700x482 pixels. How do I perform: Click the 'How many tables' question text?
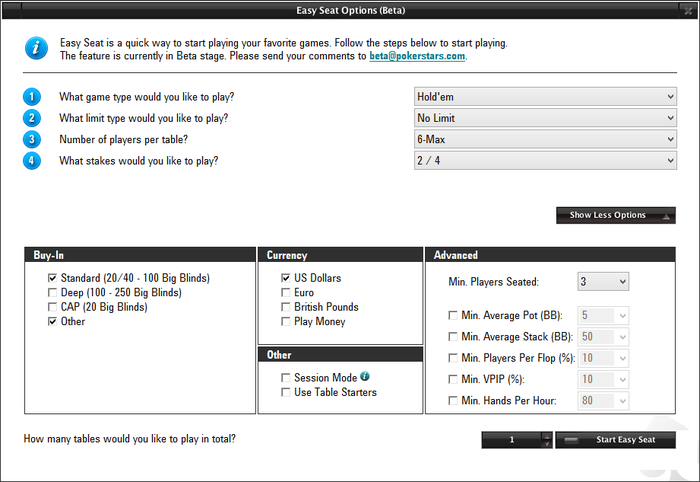[129, 439]
